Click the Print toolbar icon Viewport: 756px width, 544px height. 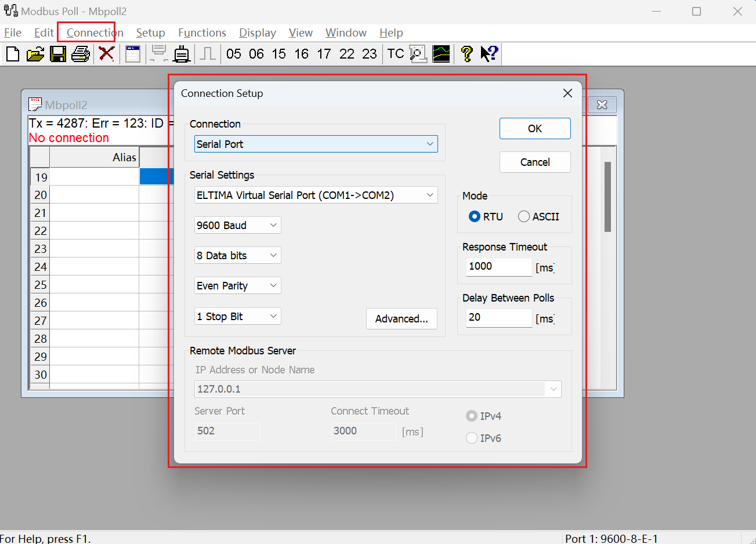[x=81, y=54]
